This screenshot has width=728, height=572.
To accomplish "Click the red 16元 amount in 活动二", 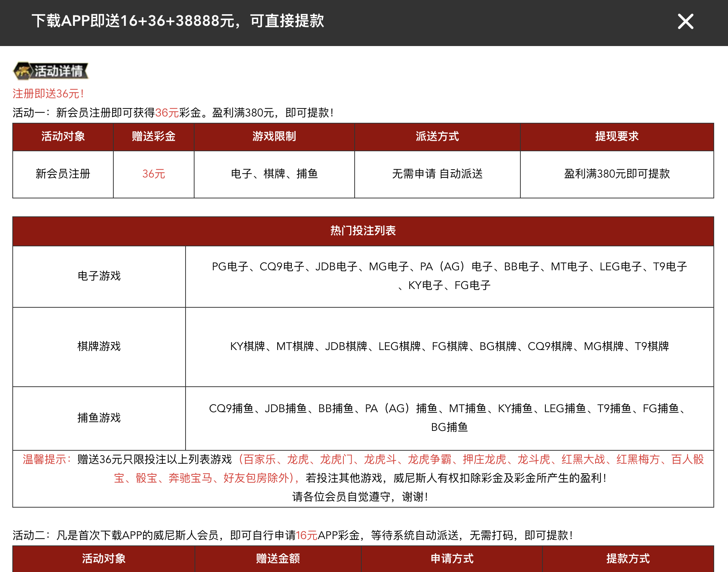I will (306, 535).
